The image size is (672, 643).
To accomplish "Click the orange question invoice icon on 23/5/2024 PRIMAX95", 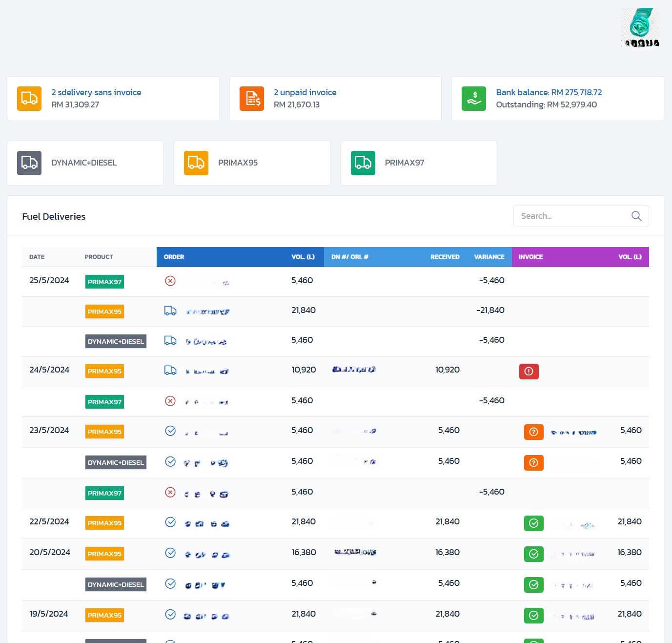I will (x=533, y=432).
